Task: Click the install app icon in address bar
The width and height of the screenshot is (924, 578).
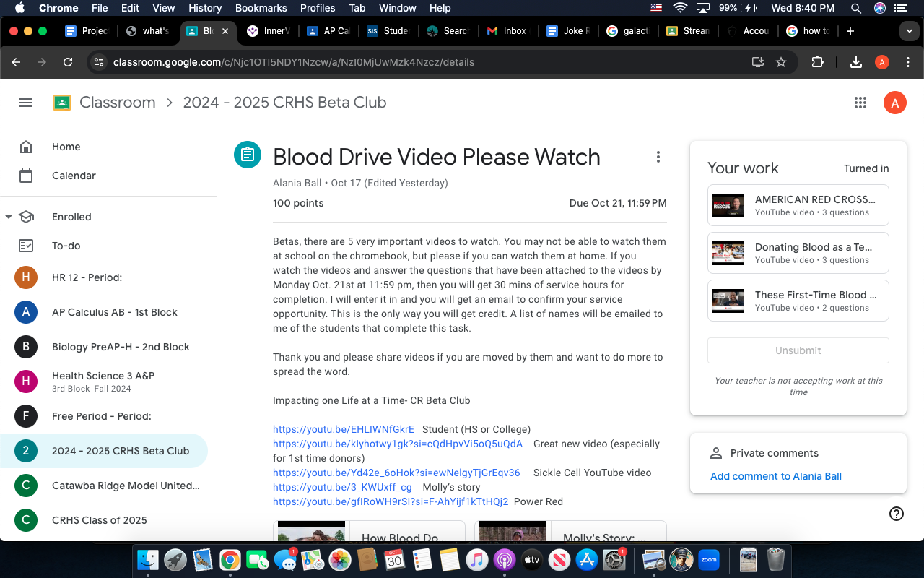Action: [757, 62]
